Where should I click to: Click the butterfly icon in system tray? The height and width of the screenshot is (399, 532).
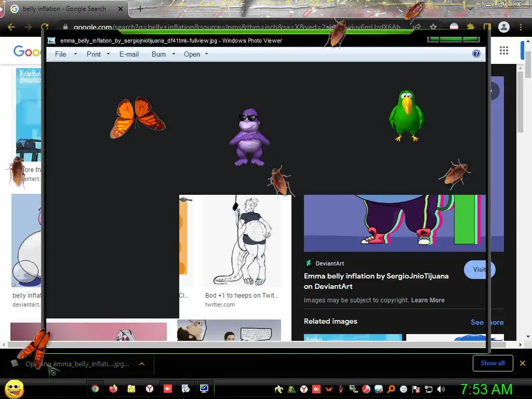tap(328, 389)
